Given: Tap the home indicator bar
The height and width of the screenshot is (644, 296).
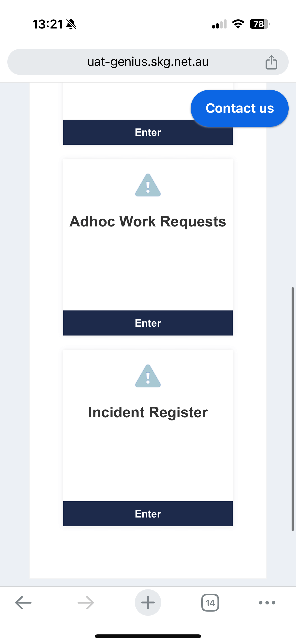Looking at the screenshot, I should click(148, 636).
